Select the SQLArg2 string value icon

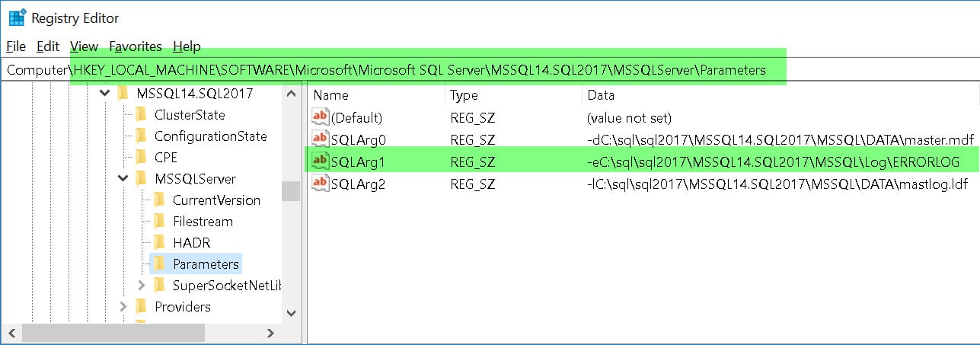[x=321, y=184]
